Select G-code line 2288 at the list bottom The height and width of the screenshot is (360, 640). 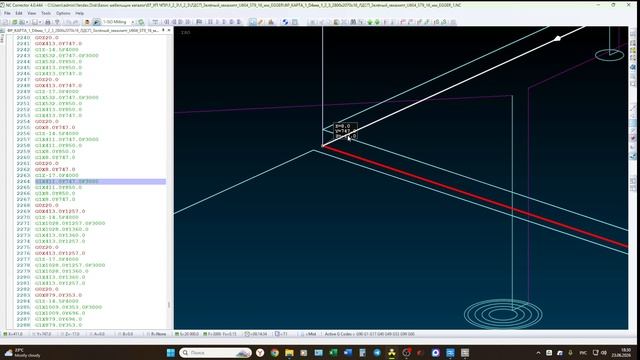click(58, 325)
